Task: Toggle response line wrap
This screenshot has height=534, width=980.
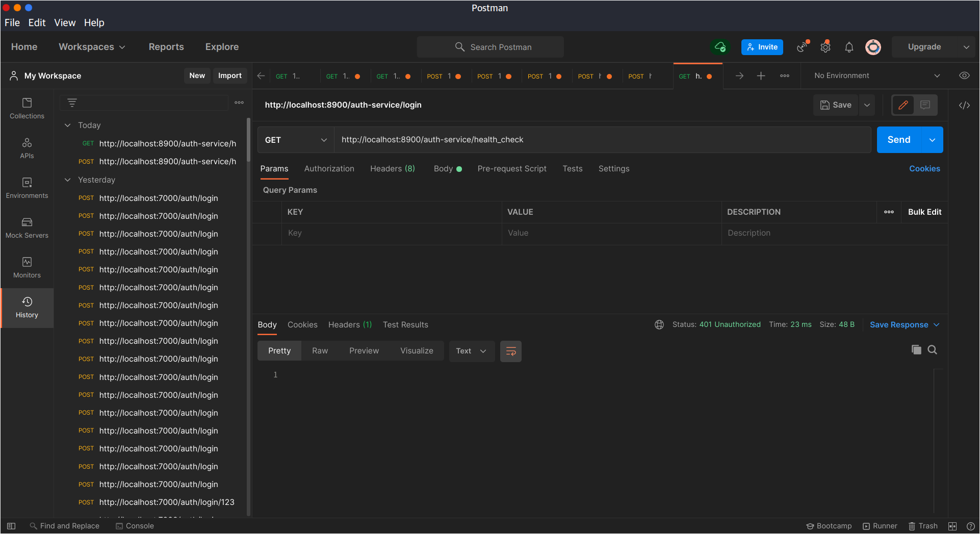Action: (511, 351)
